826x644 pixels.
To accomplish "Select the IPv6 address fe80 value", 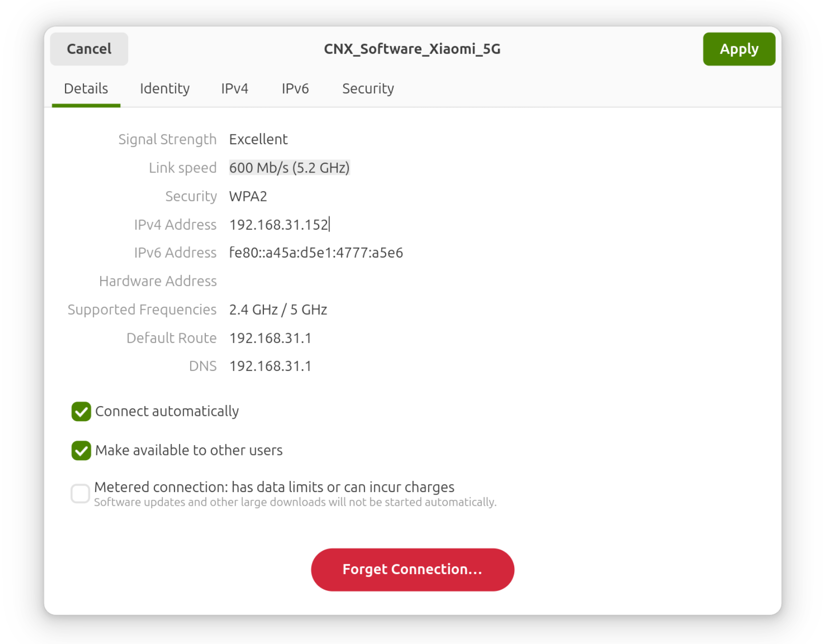I will [316, 253].
